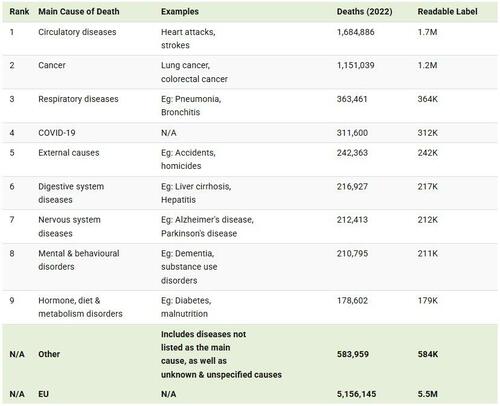
Task: Click the Rank column header
Action: pyautogui.click(x=19, y=12)
